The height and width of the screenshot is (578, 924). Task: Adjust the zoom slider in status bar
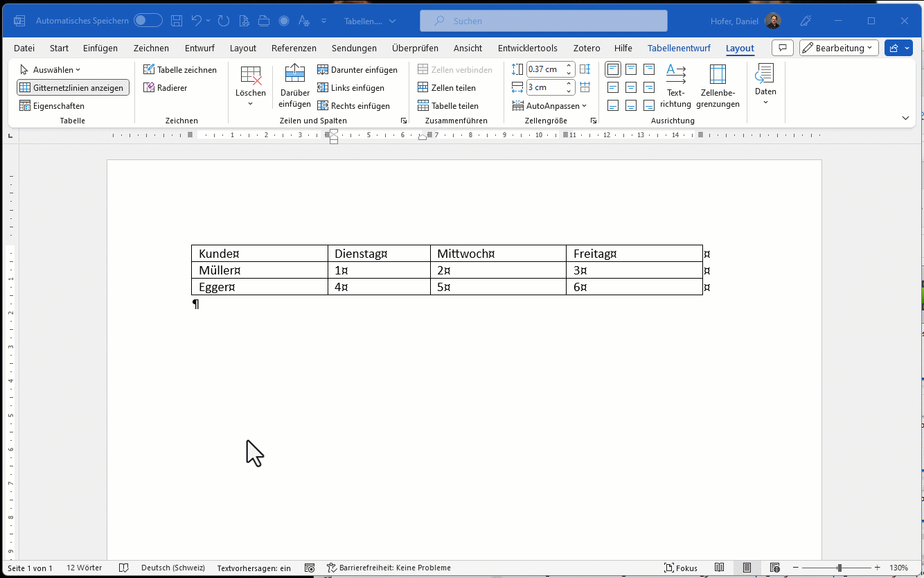[839, 568]
